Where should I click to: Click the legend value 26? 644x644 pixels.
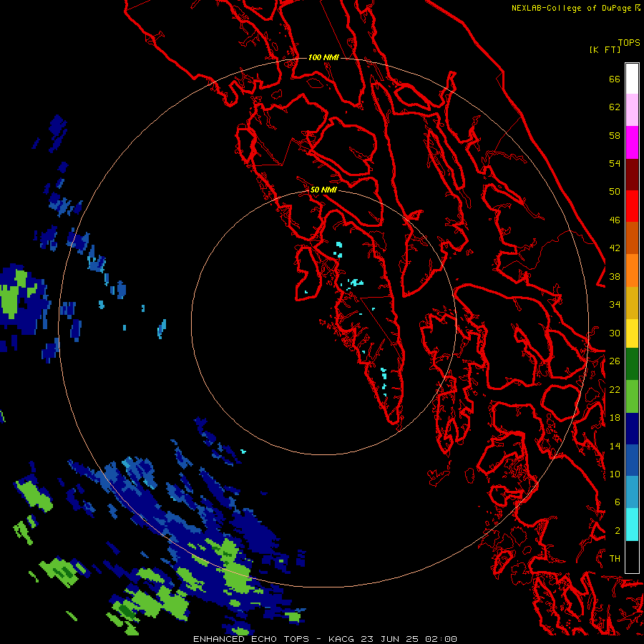click(x=615, y=361)
